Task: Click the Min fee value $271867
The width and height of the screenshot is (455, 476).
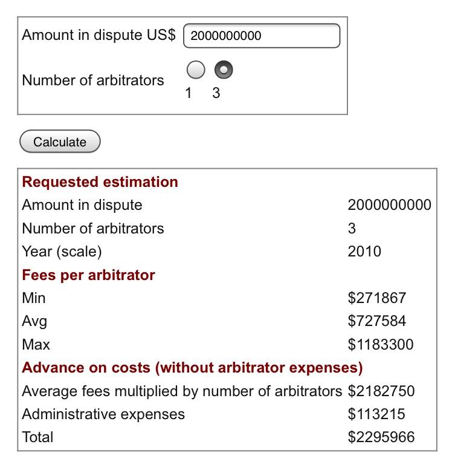Action: click(376, 298)
